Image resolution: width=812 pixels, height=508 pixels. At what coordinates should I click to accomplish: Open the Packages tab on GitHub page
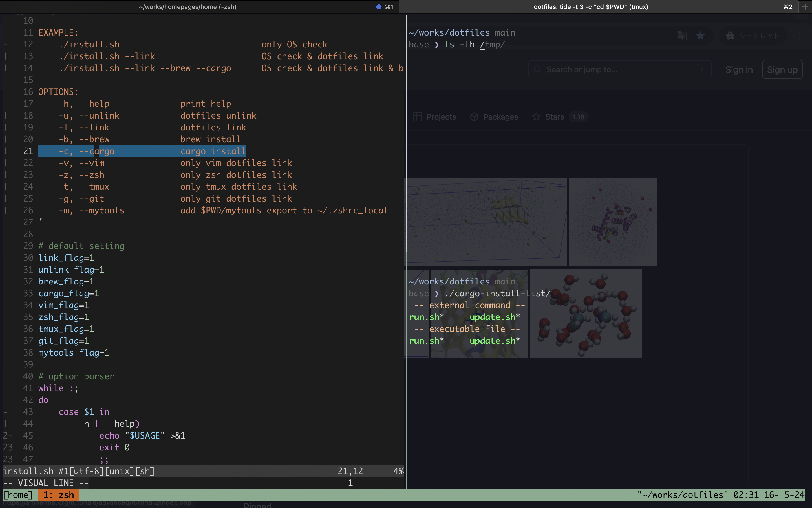click(x=494, y=117)
